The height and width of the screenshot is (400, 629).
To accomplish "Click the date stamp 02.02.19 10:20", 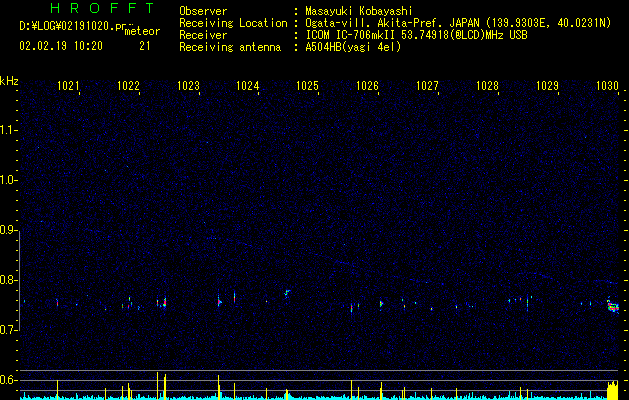I will 61,46.
